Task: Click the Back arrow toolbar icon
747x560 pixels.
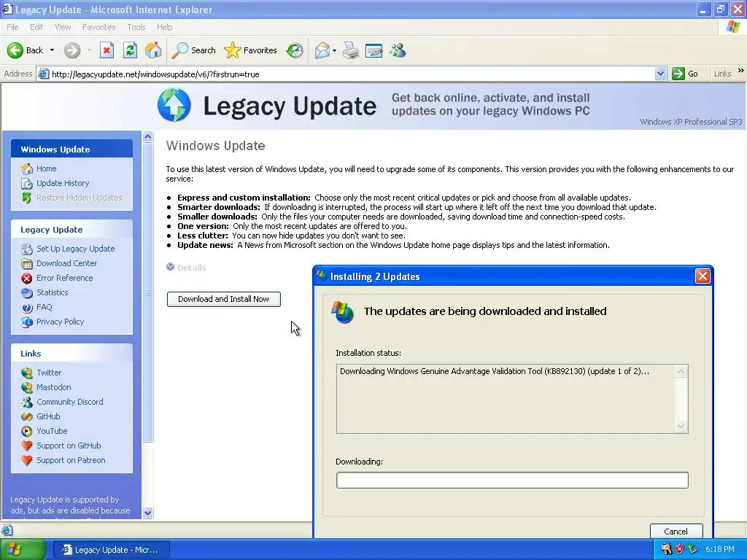Action: [x=15, y=50]
